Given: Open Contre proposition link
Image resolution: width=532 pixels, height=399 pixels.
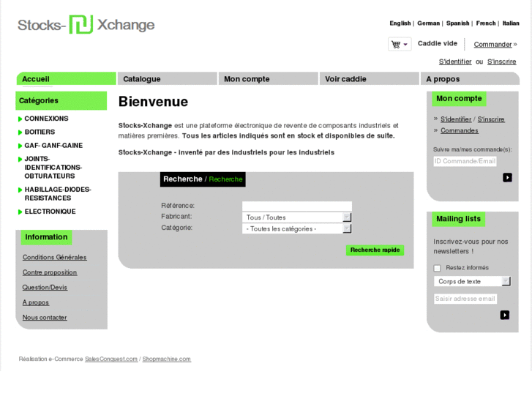Looking at the screenshot, I should [50, 272].
